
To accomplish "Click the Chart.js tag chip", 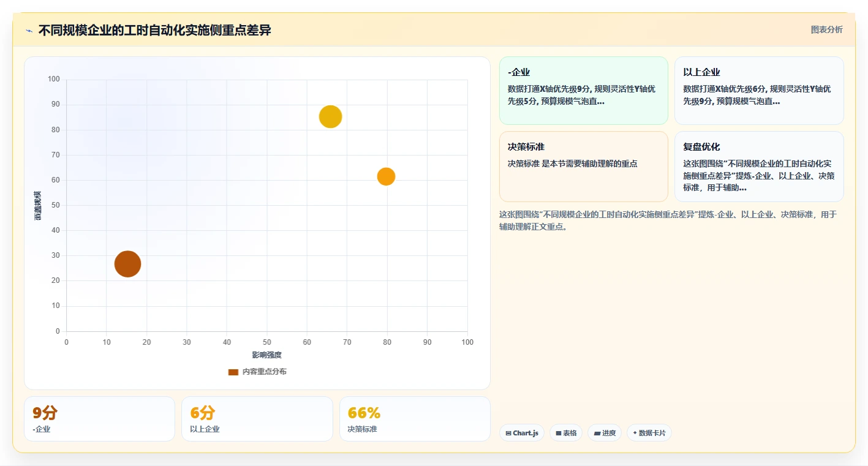I will pyautogui.click(x=522, y=433).
